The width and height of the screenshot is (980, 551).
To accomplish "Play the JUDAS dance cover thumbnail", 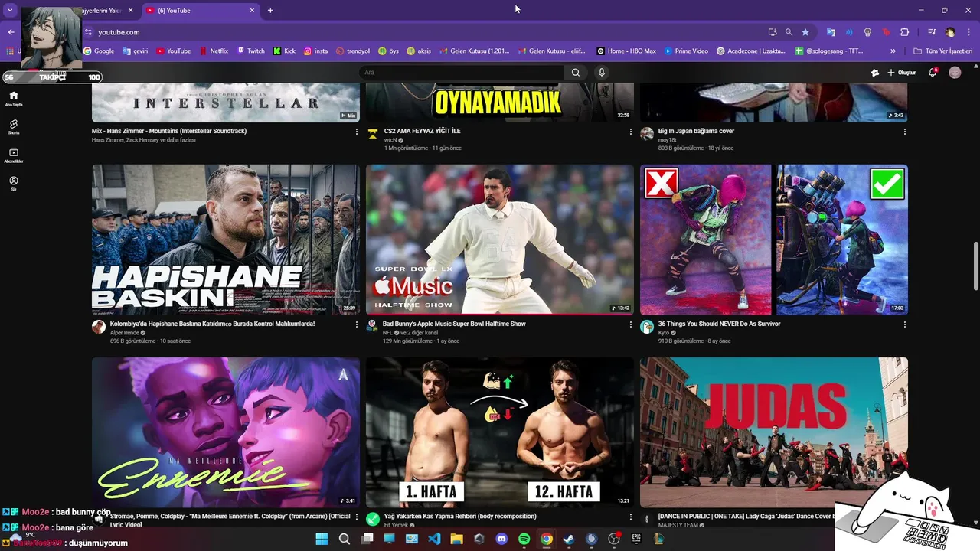I will point(774,432).
